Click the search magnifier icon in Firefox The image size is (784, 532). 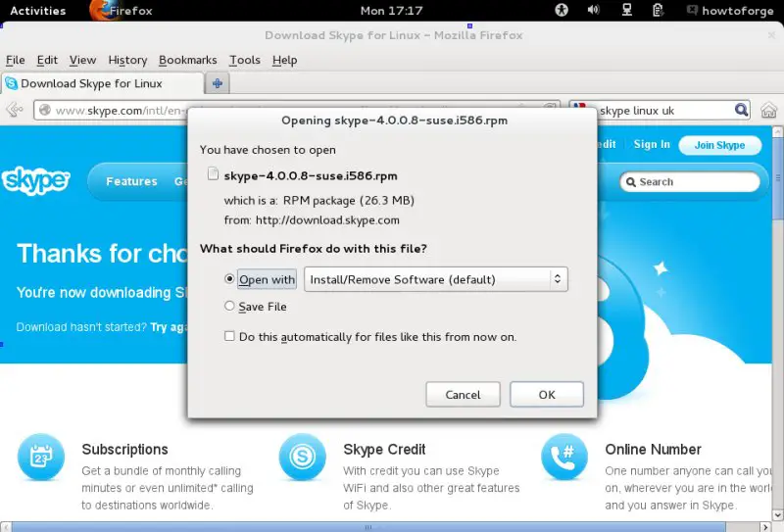click(741, 110)
